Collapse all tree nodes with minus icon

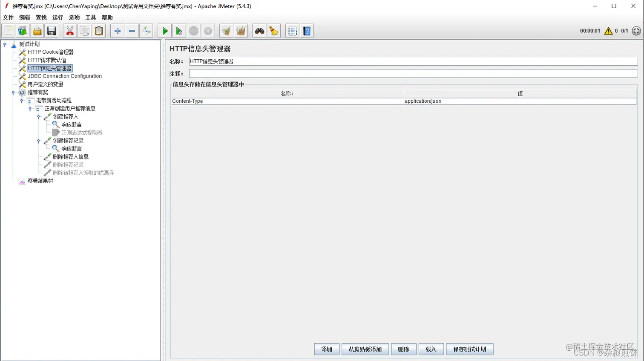coord(132,31)
